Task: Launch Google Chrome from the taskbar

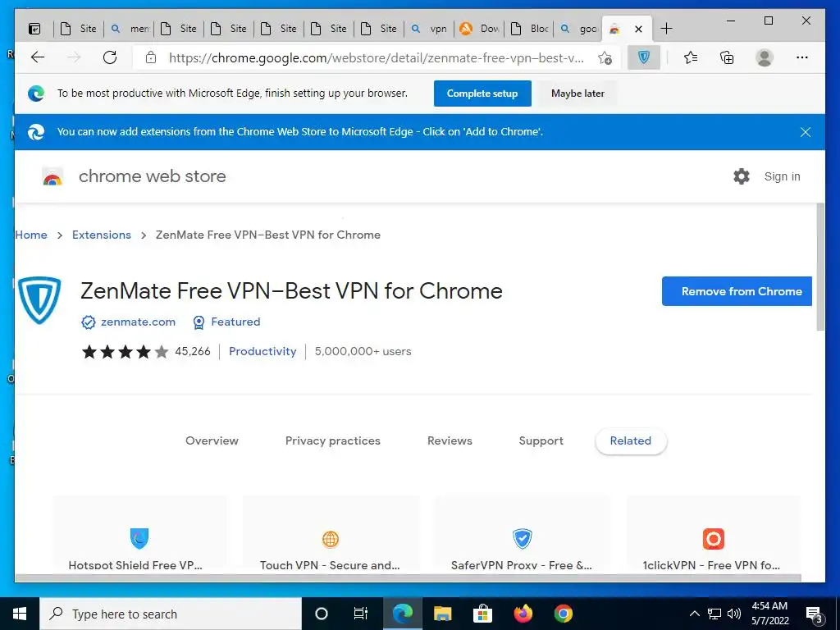Action: (563, 614)
